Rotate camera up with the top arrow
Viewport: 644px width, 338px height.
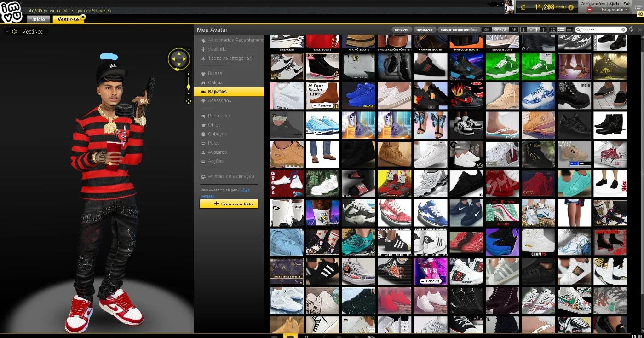point(179,54)
